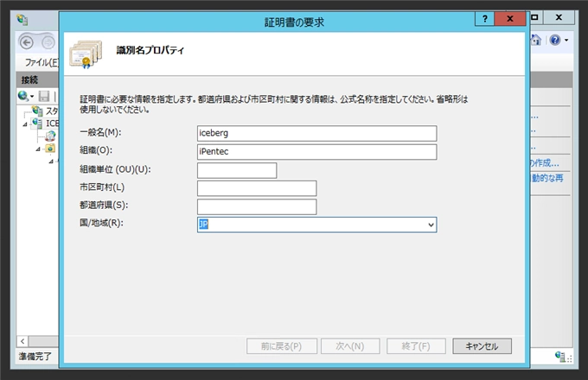Click the 動的な再 link in actions pane

[x=547, y=178]
